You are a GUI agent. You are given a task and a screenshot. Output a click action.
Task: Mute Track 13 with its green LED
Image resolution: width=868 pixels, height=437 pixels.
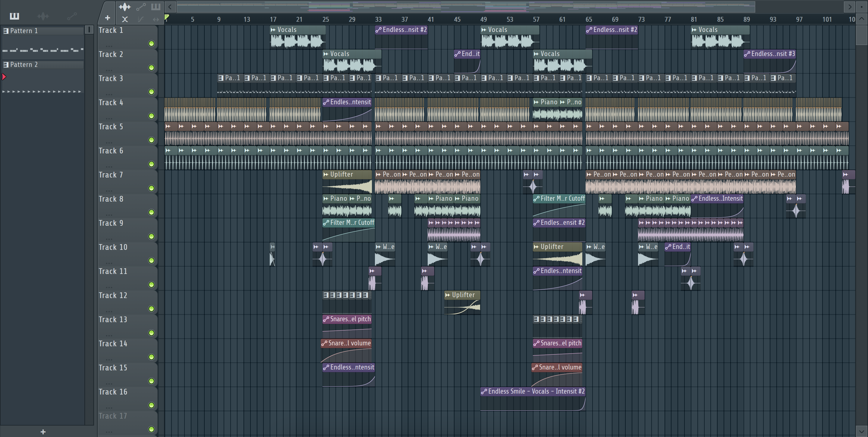pos(151,333)
